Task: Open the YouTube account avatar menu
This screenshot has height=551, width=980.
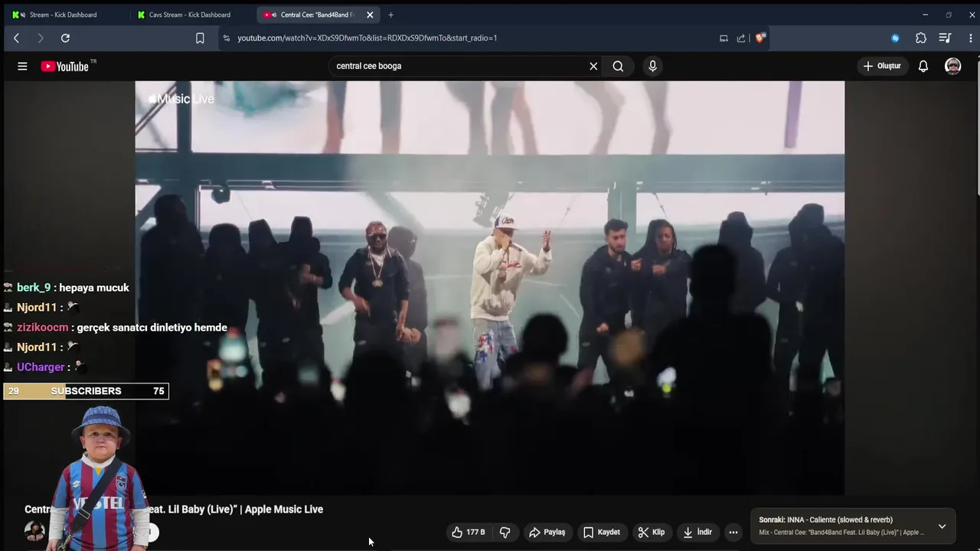Action: pos(952,67)
